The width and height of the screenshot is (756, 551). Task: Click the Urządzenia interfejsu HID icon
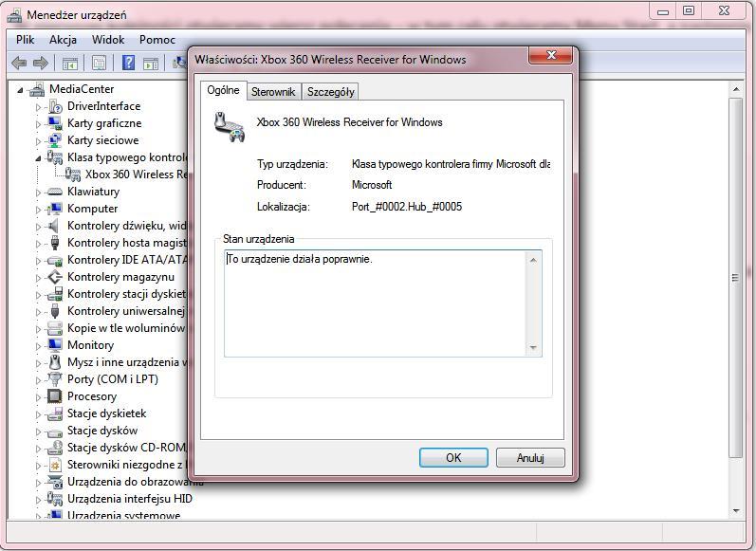coord(55,499)
